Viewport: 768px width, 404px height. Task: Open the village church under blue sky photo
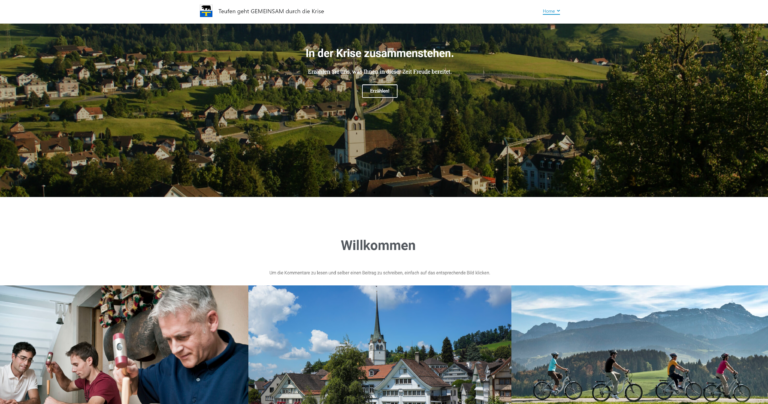pyautogui.click(x=380, y=345)
